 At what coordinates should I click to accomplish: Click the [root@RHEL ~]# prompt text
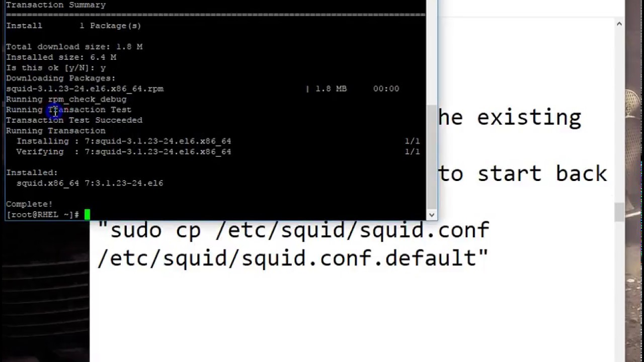coord(42,215)
